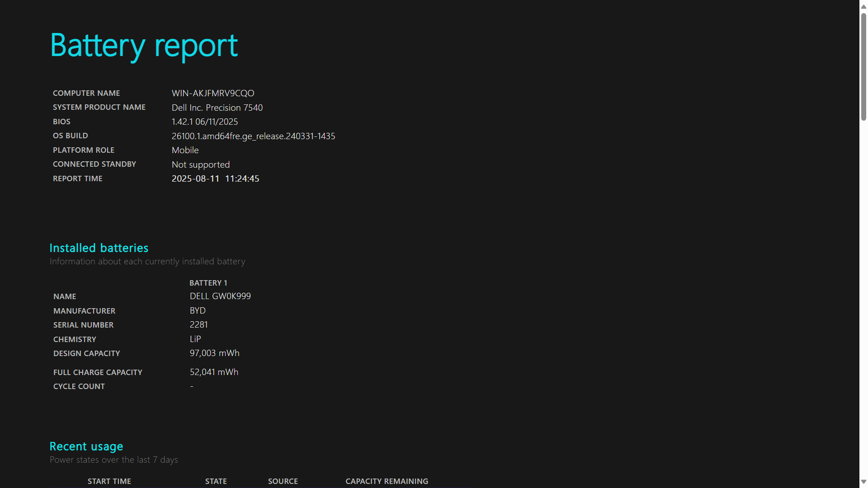Click the Dell Inc. Precision 7540 value
The height and width of the screenshot is (488, 868).
coord(217,108)
